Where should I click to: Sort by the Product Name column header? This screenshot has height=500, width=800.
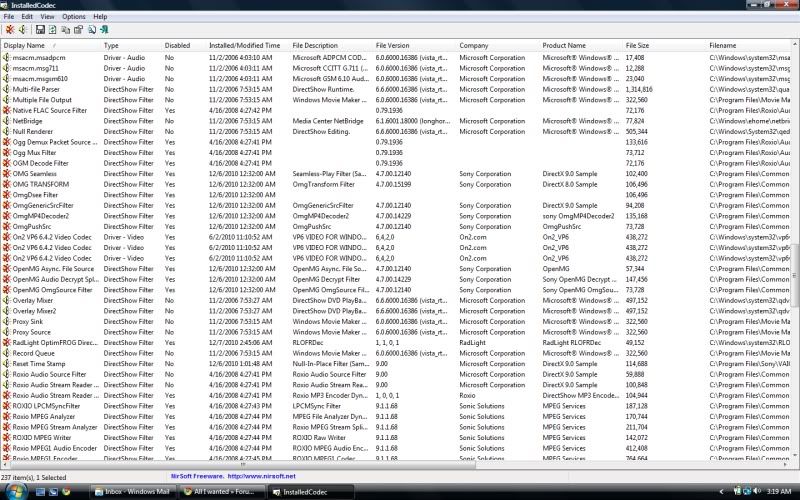[582, 45]
